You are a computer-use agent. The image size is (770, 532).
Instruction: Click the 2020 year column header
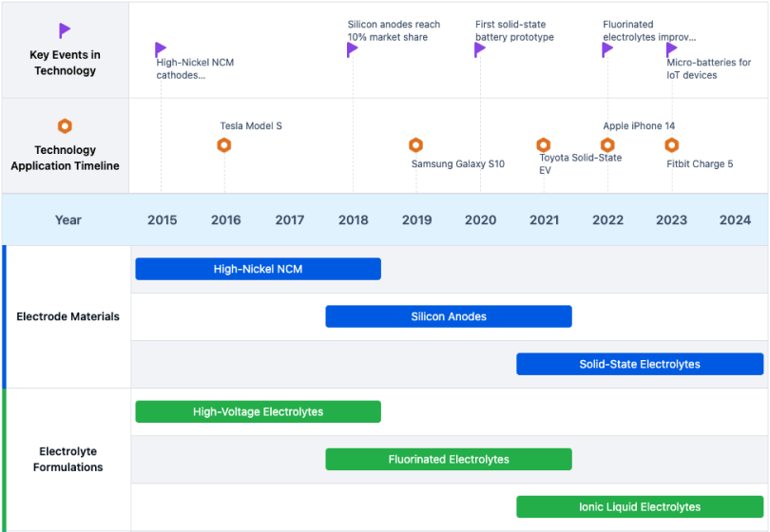(x=480, y=220)
